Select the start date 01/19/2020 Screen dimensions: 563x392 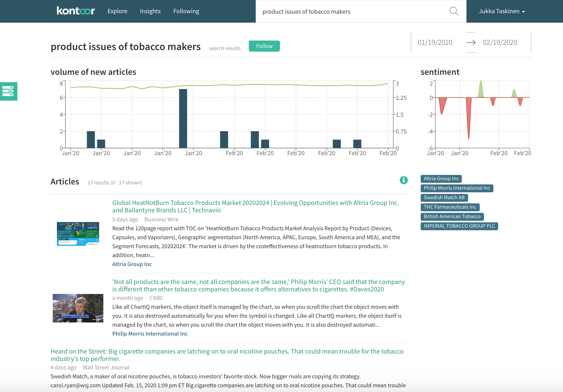(x=435, y=42)
